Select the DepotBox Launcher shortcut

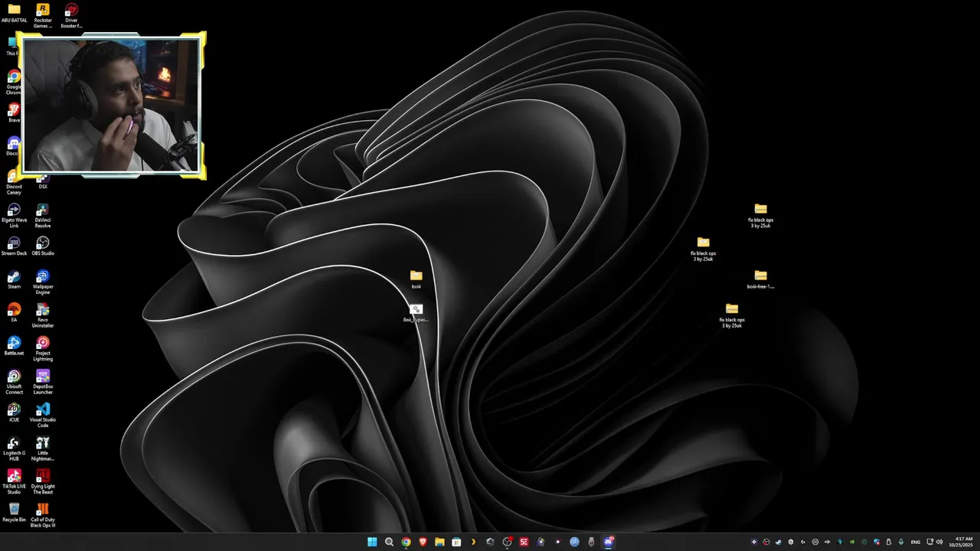(x=43, y=383)
